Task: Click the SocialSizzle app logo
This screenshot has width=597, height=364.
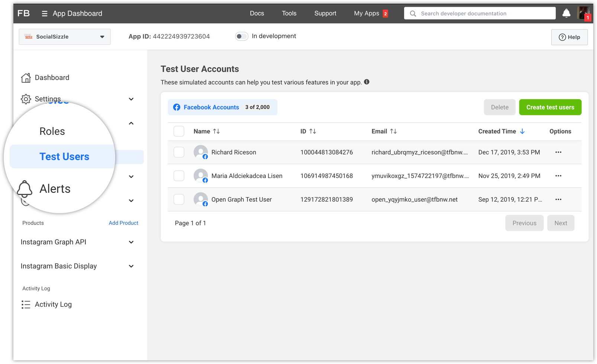Action: click(29, 37)
